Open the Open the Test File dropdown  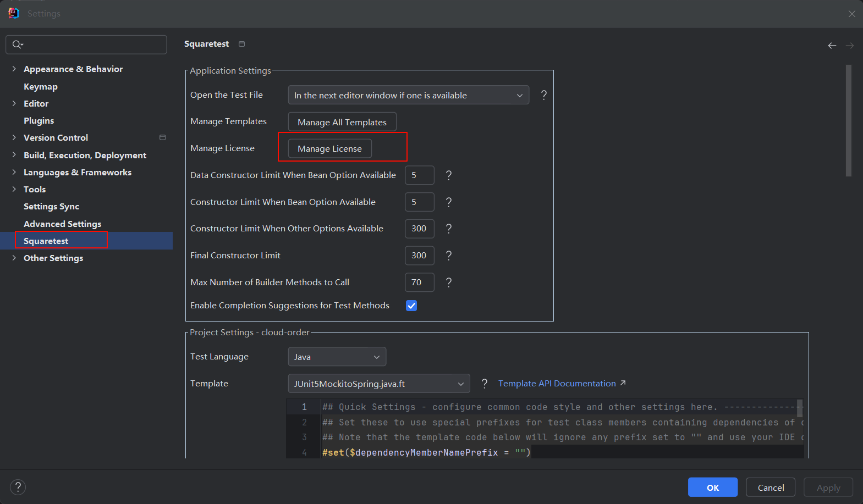coord(409,95)
